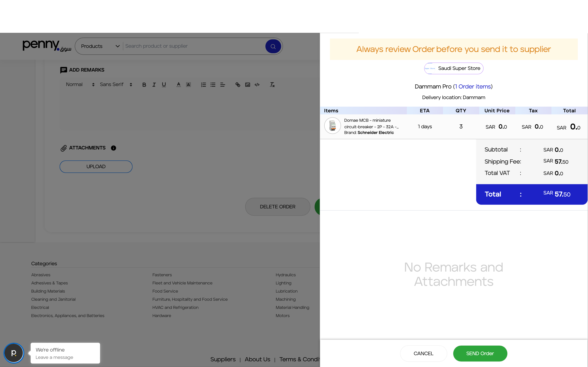Toggle italic formatting in remarks editor

[154, 85]
